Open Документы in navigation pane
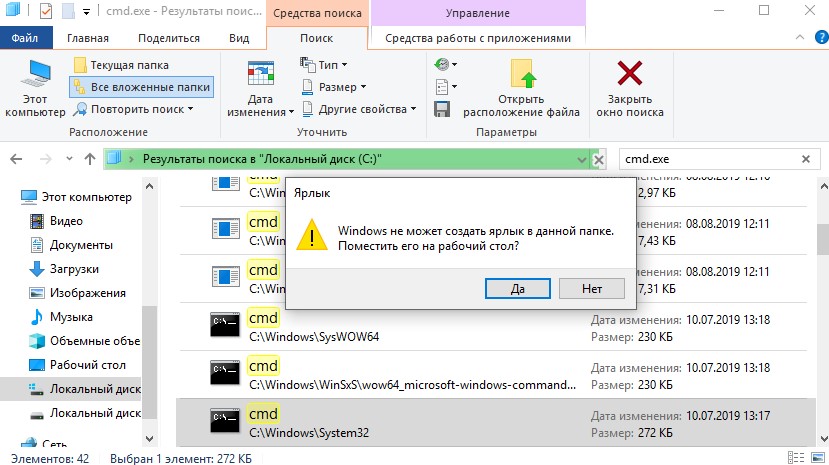 tap(71, 245)
